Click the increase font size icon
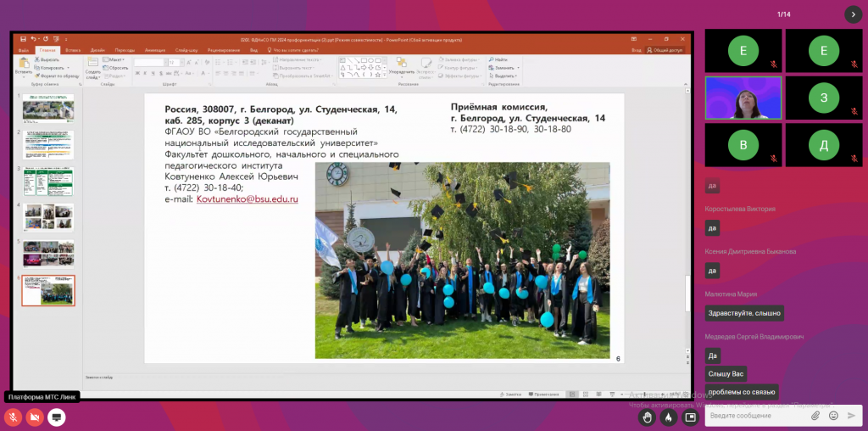868x431 pixels. pyautogui.click(x=187, y=63)
